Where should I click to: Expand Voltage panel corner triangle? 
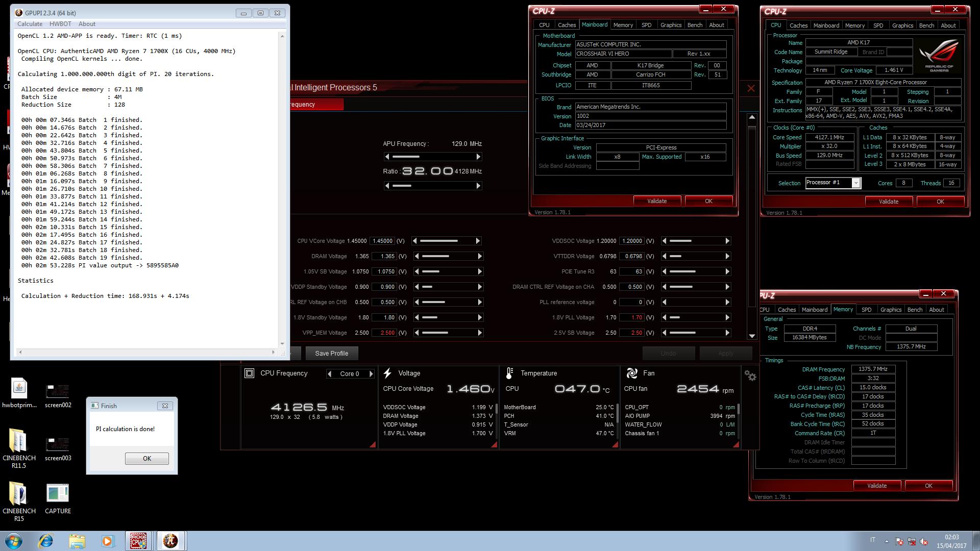tap(494, 444)
